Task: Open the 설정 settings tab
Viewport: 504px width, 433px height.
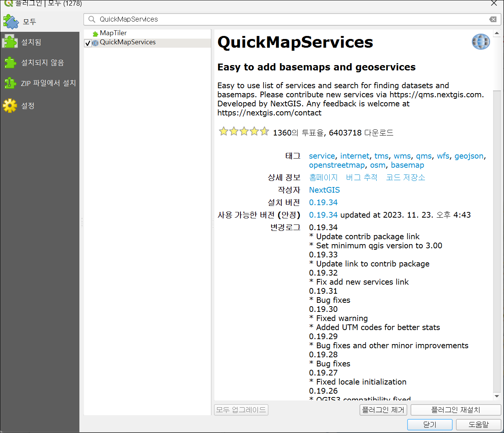Action: tap(40, 106)
